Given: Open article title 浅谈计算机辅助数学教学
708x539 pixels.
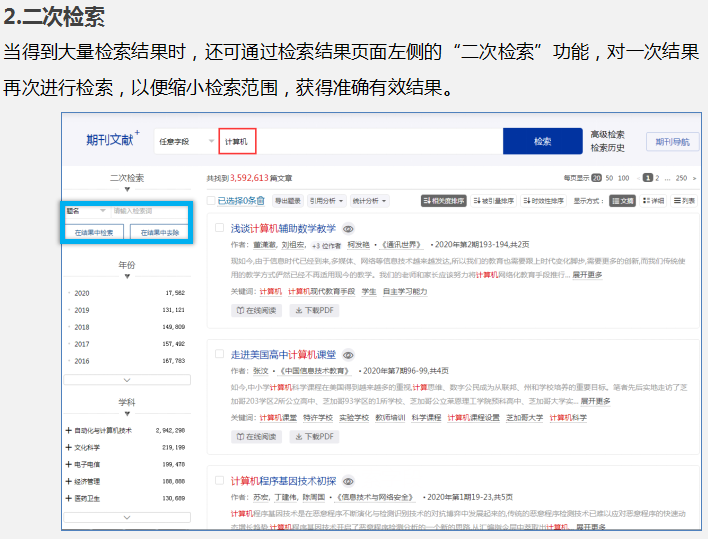Looking at the screenshot, I should pos(283,228).
